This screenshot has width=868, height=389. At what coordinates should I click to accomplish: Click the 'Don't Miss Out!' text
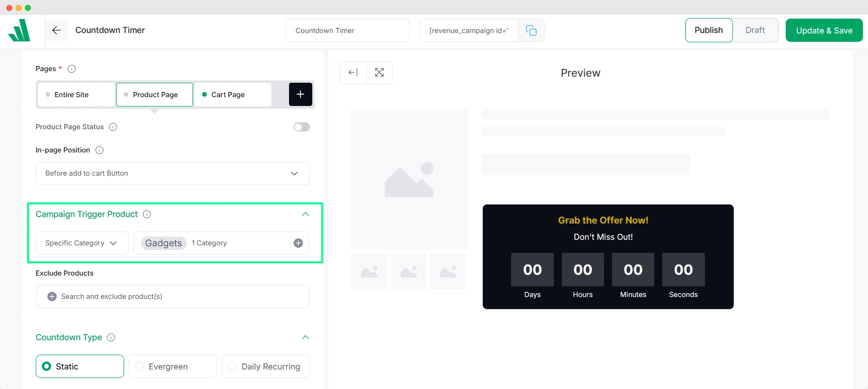tap(603, 237)
